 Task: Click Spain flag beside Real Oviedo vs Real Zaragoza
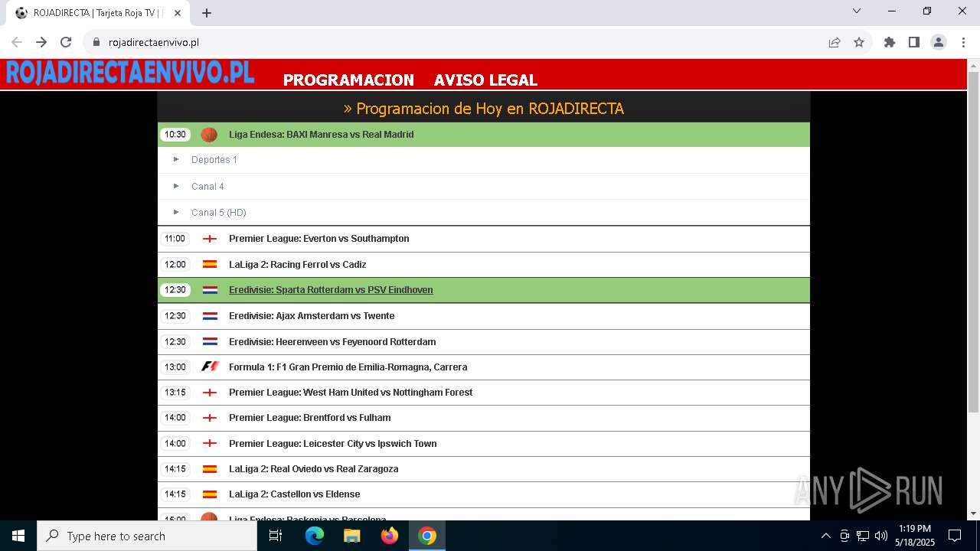210,469
